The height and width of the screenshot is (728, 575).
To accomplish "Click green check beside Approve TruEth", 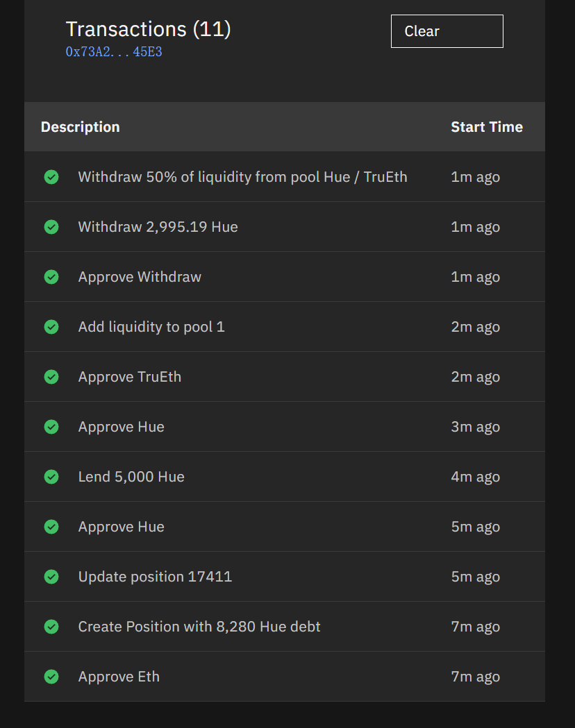I will [51, 377].
